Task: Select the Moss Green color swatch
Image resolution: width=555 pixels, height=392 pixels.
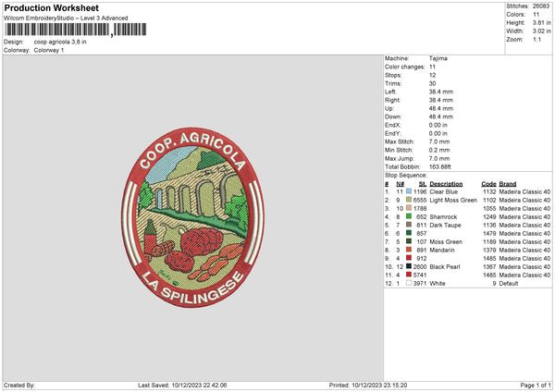Action: 409,241
